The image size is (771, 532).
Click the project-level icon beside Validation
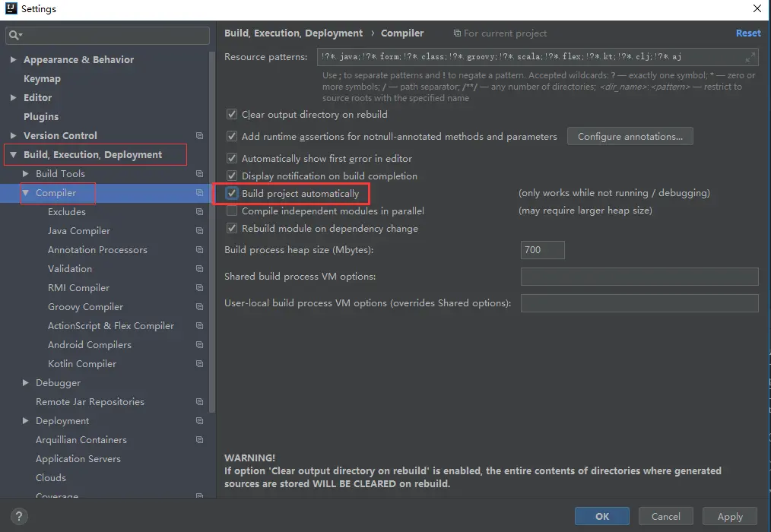200,269
